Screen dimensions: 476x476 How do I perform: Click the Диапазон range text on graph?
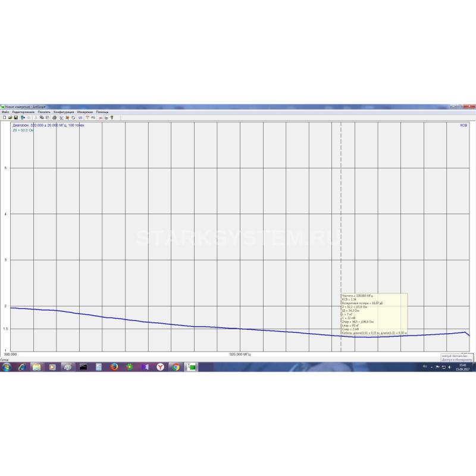click(x=48, y=125)
